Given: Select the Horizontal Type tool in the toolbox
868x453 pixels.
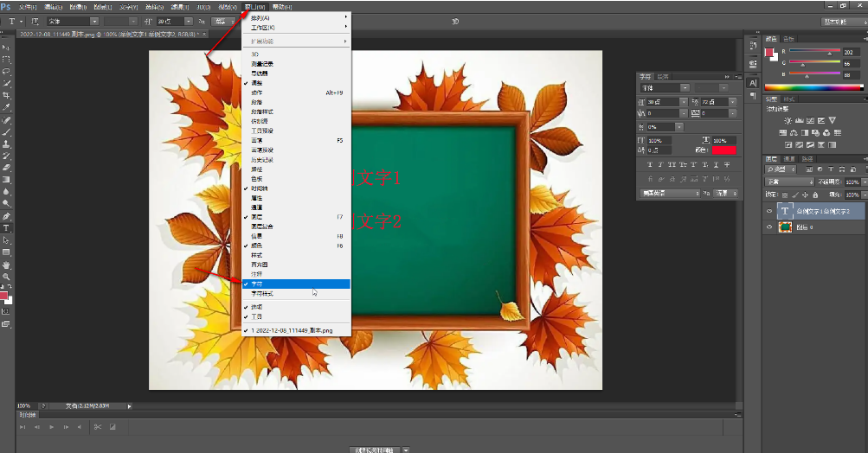Looking at the screenshot, I should tap(6, 228).
